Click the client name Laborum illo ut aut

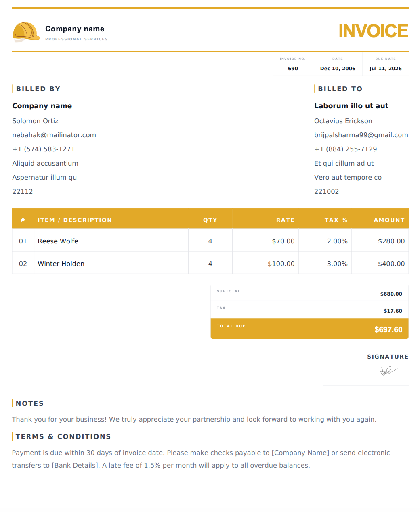(x=351, y=106)
